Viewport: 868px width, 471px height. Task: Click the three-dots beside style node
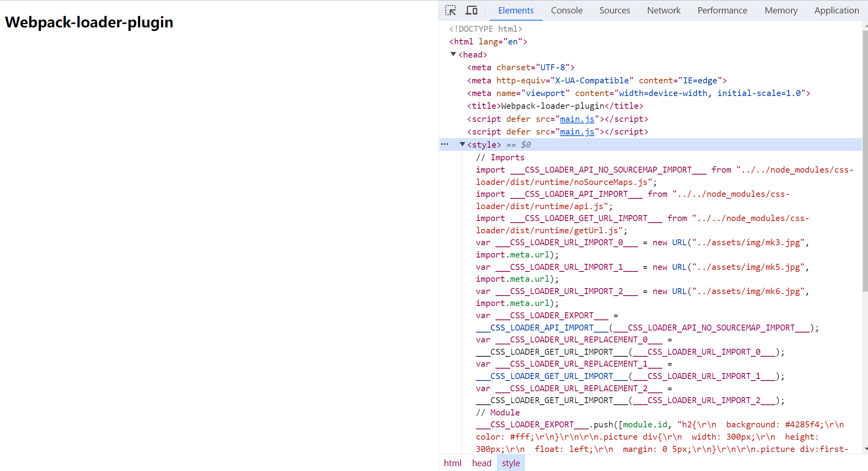pyautogui.click(x=445, y=144)
